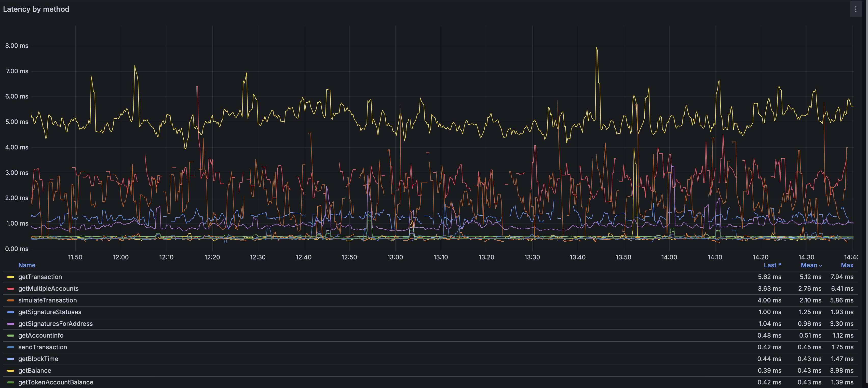
Task: Select sendTransaction legend entry
Action: pos(43,347)
